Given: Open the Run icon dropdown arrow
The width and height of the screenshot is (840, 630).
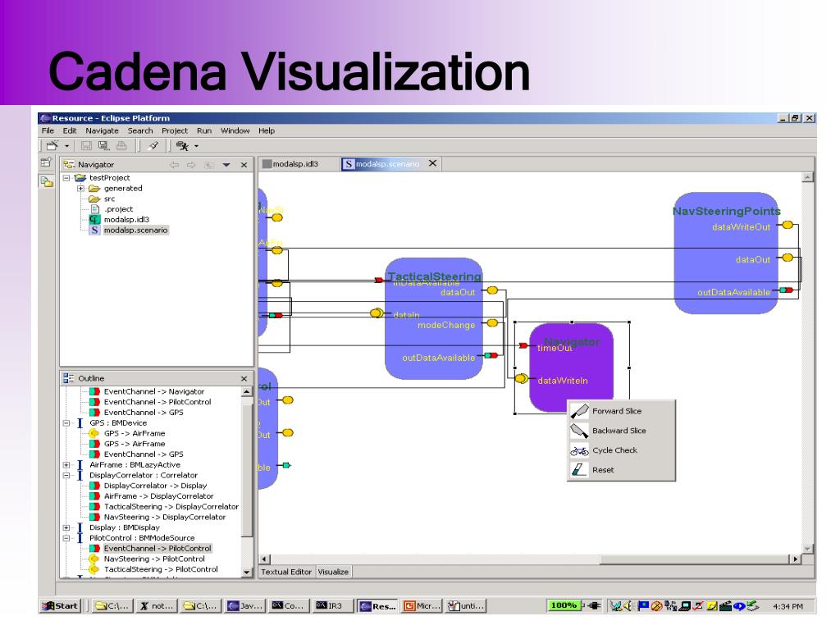Looking at the screenshot, I should click(197, 146).
